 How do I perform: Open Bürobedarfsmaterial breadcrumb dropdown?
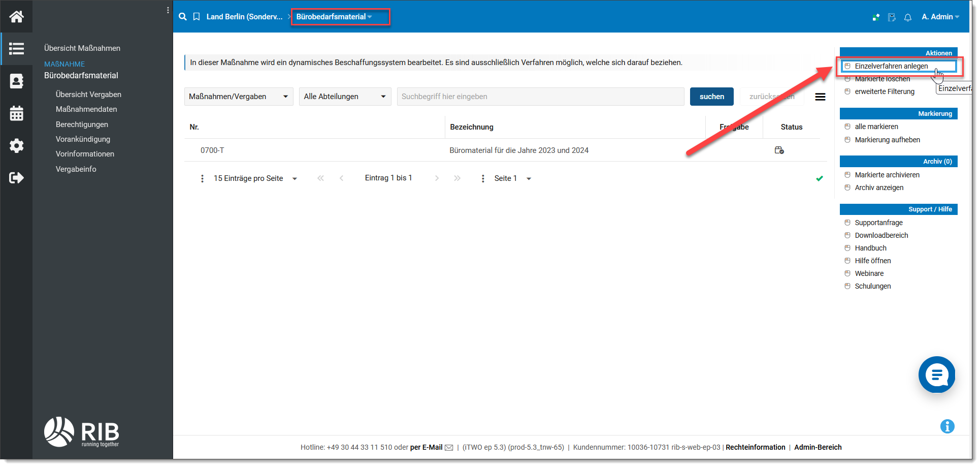(x=334, y=17)
